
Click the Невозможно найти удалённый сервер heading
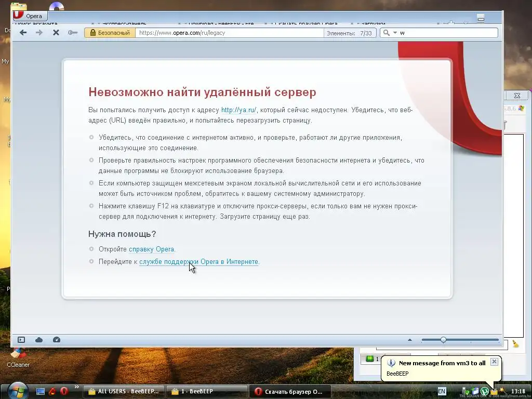[202, 92]
